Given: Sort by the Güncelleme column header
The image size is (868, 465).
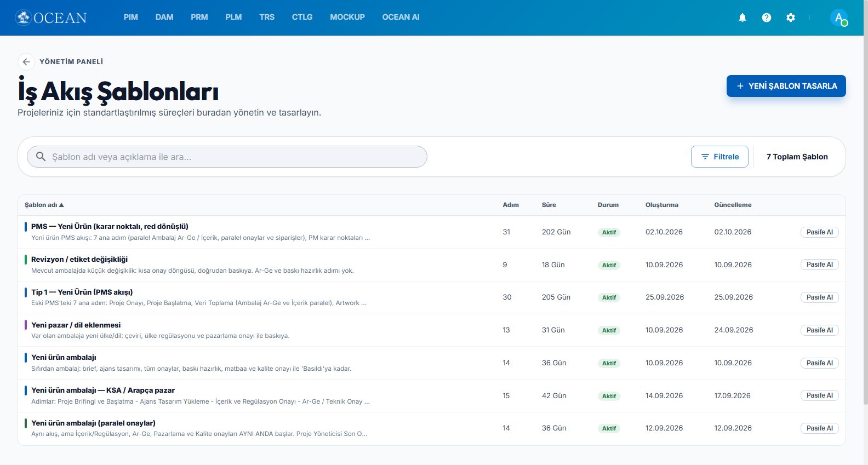Looking at the screenshot, I should (733, 205).
